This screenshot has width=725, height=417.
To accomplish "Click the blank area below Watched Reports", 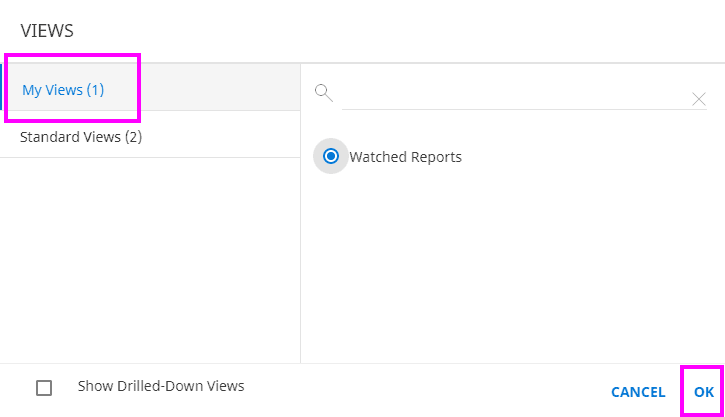I will click(x=510, y=270).
